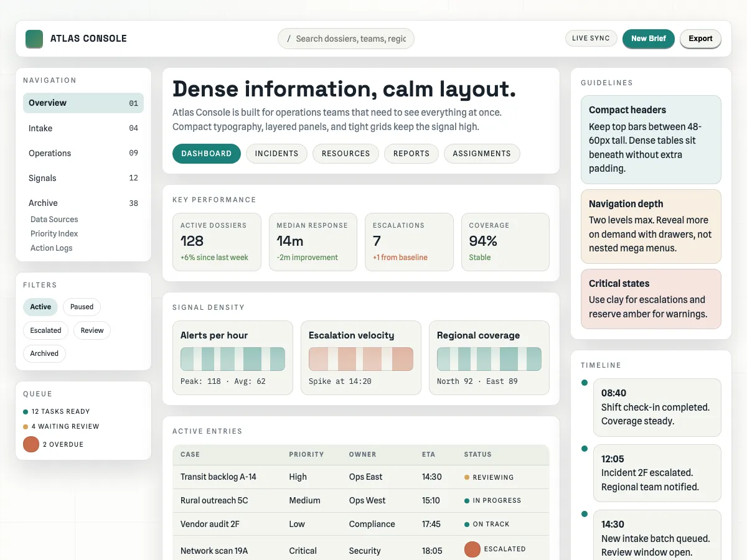The height and width of the screenshot is (560, 747).
Task: Click the Atlas Console green logo icon
Action: point(34,39)
